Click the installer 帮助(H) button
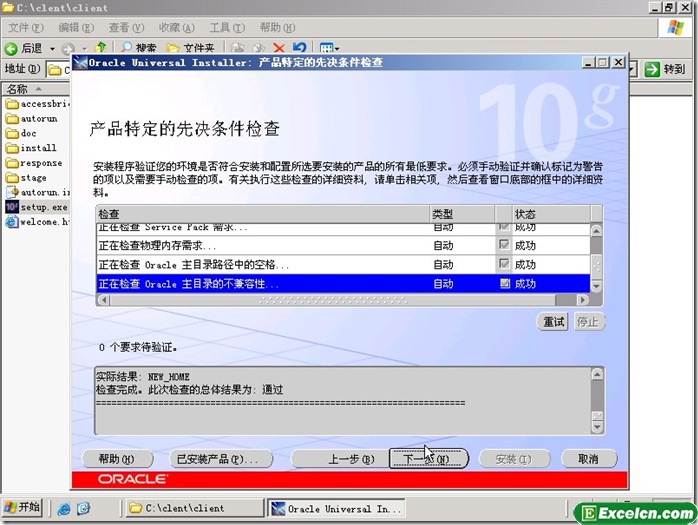The height and width of the screenshot is (525, 698). [x=117, y=459]
